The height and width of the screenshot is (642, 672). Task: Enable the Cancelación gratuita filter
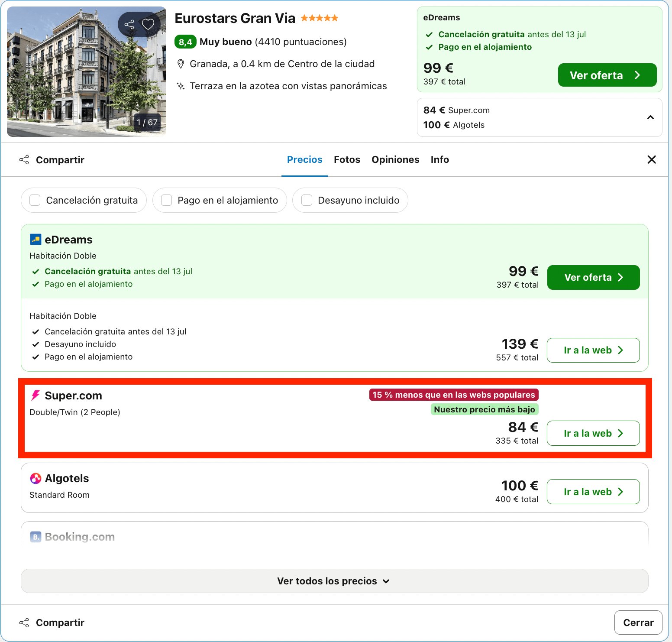[84, 200]
